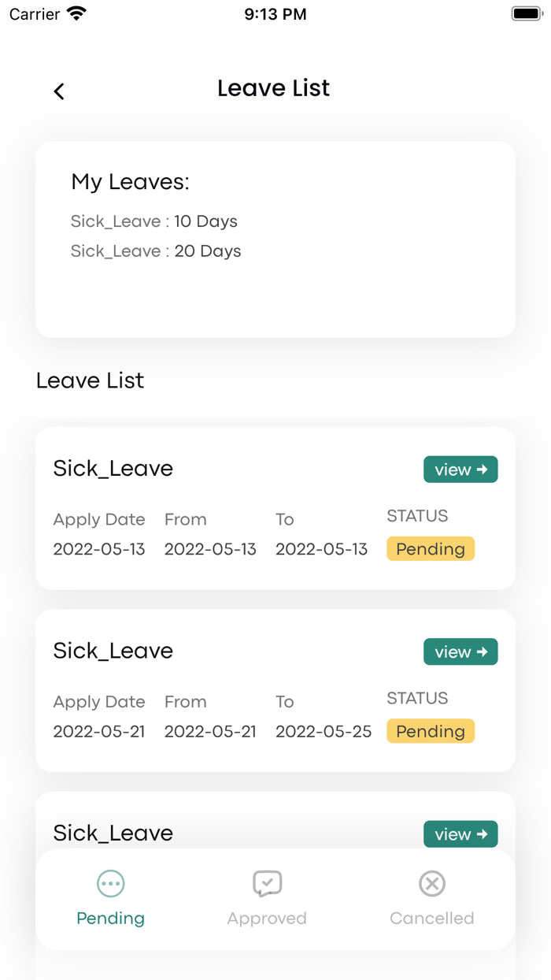
Task: Tap the third Sick_Leave card title
Action: 113,833
